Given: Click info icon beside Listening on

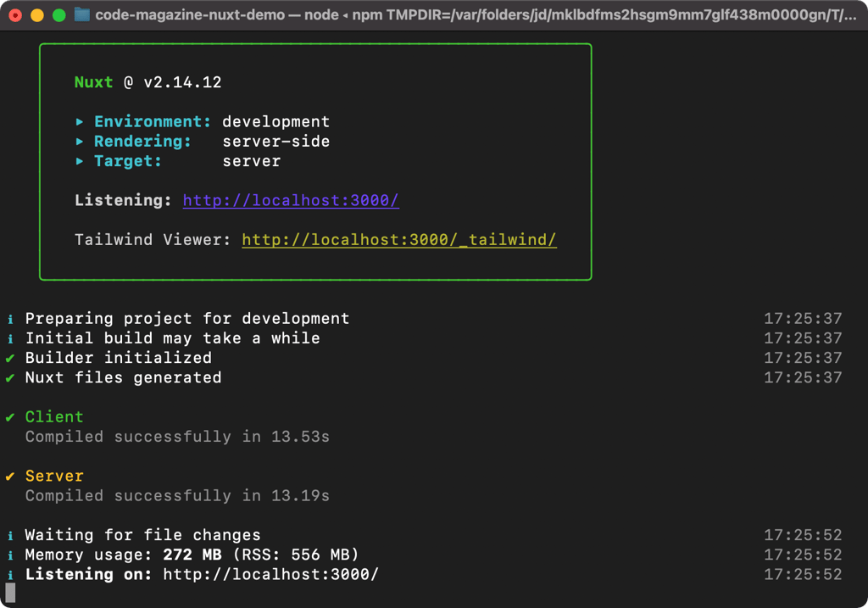Looking at the screenshot, I should pos(10,575).
